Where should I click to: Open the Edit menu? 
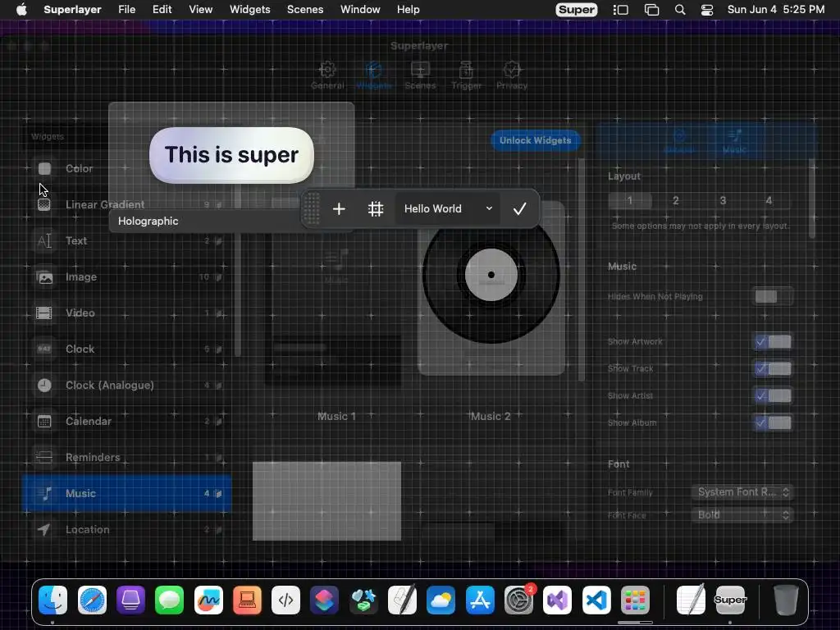tap(162, 10)
